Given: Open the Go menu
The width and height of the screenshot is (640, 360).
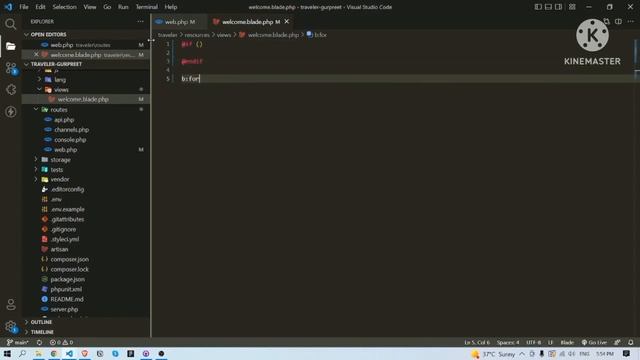Looking at the screenshot, I should tap(107, 7).
